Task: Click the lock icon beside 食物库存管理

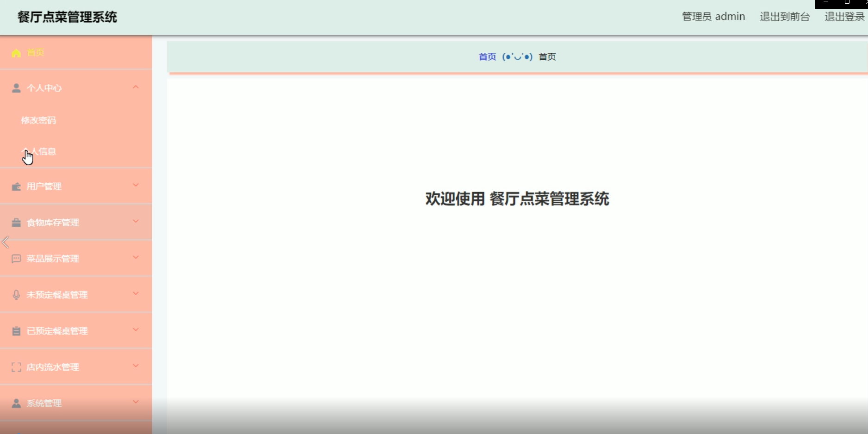Action: 16,222
